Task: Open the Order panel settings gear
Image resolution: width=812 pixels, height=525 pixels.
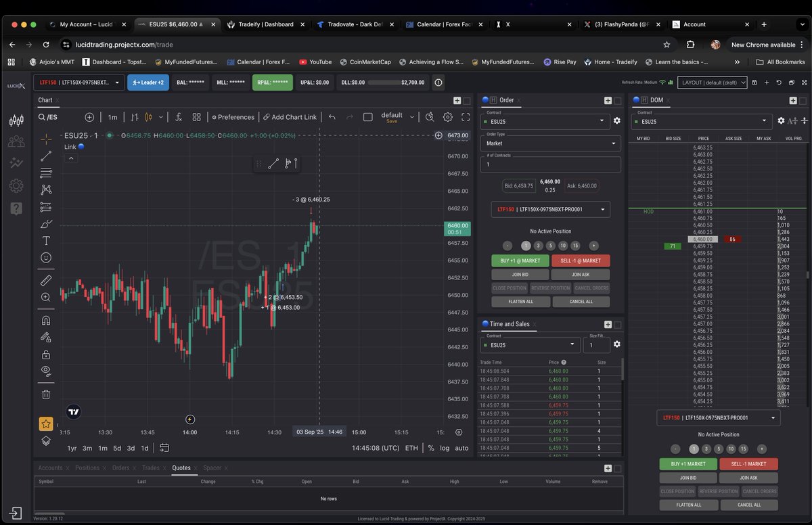Action: point(616,121)
